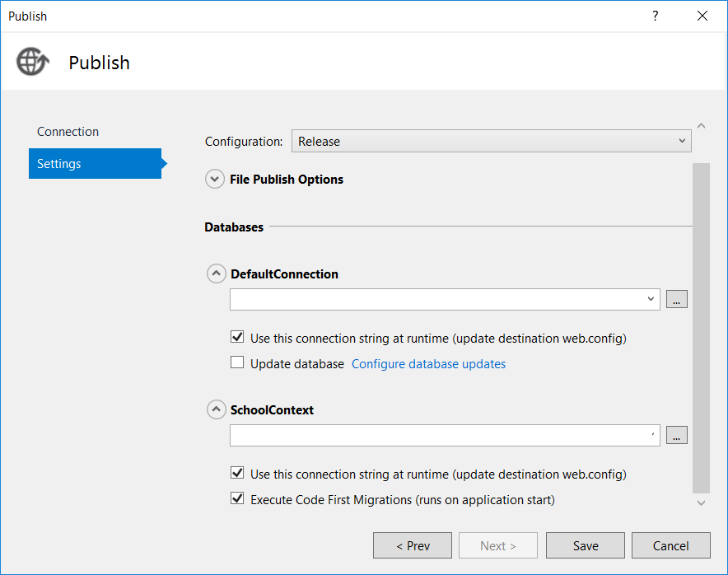Collapse the SchoolContext section

(216, 409)
